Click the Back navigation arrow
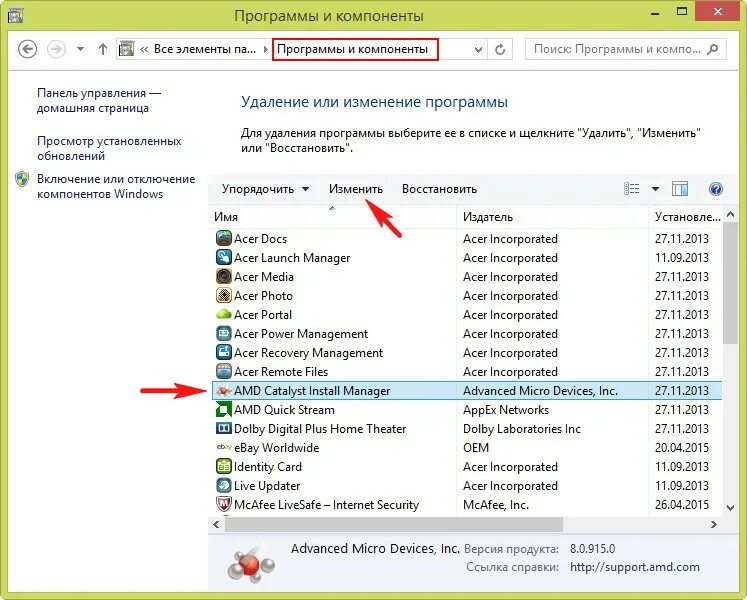Screen dimensions: 747x600 (27, 49)
